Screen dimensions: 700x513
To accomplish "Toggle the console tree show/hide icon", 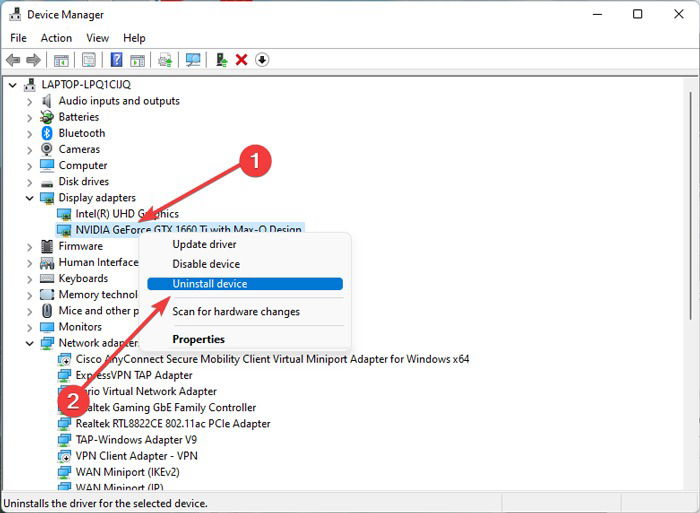I will click(x=61, y=60).
